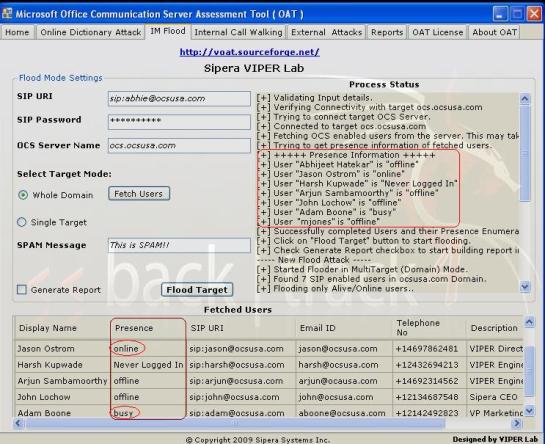Screen dimensions: 545x444
Task: Maximize the OAT window
Action: (517, 14)
